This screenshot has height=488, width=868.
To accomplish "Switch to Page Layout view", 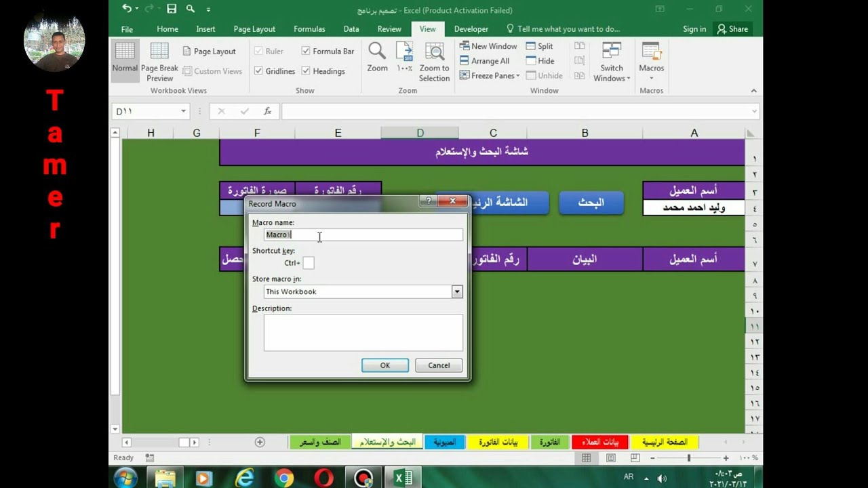I will click(x=209, y=51).
